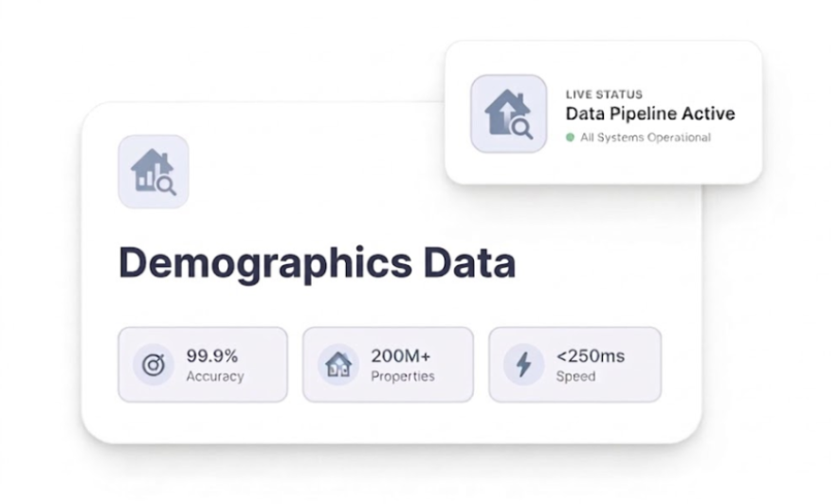Screen dimensions: 838x504
Task: Click the green operational status dot
Action: point(570,137)
